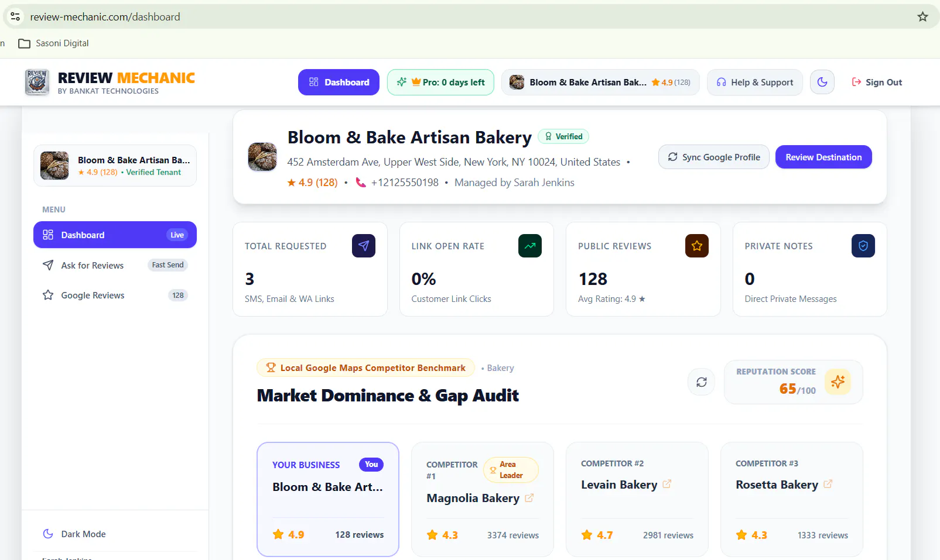Click the Total Requested card
The height and width of the screenshot is (560, 940).
(x=310, y=269)
